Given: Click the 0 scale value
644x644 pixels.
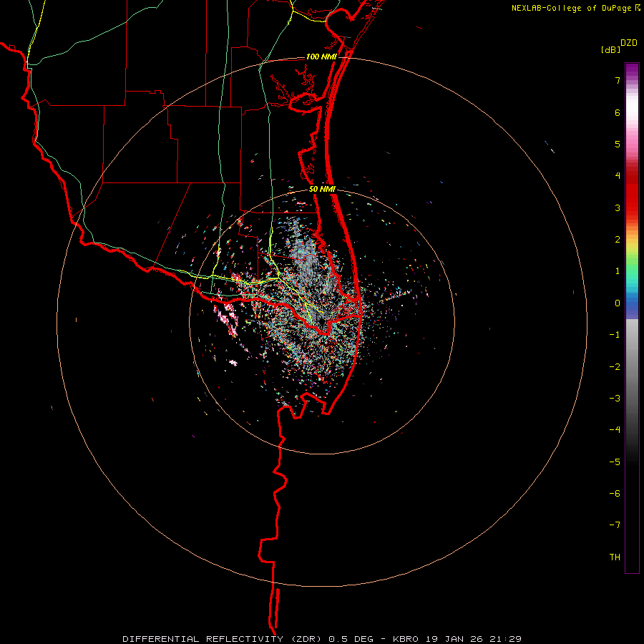Looking at the screenshot, I should tap(618, 303).
